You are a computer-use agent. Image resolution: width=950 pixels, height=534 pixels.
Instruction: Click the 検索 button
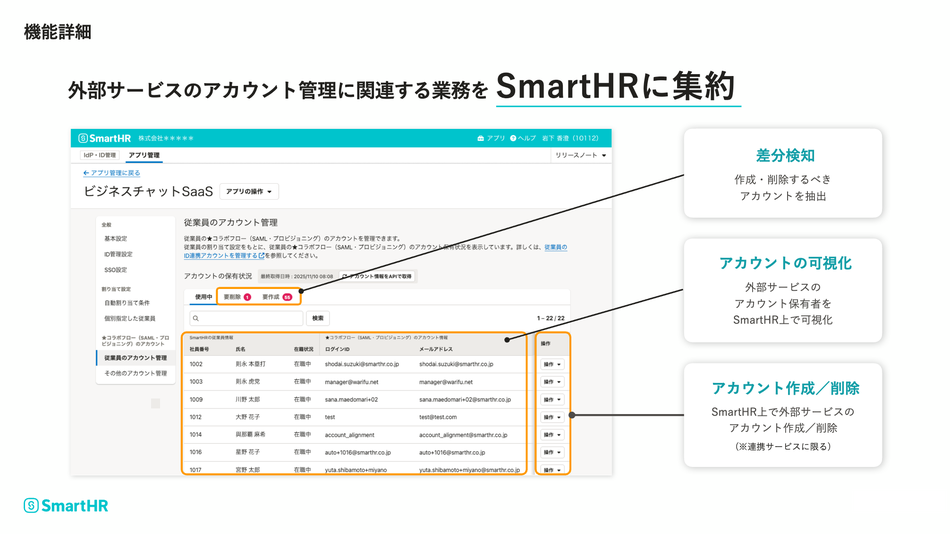pos(317,318)
